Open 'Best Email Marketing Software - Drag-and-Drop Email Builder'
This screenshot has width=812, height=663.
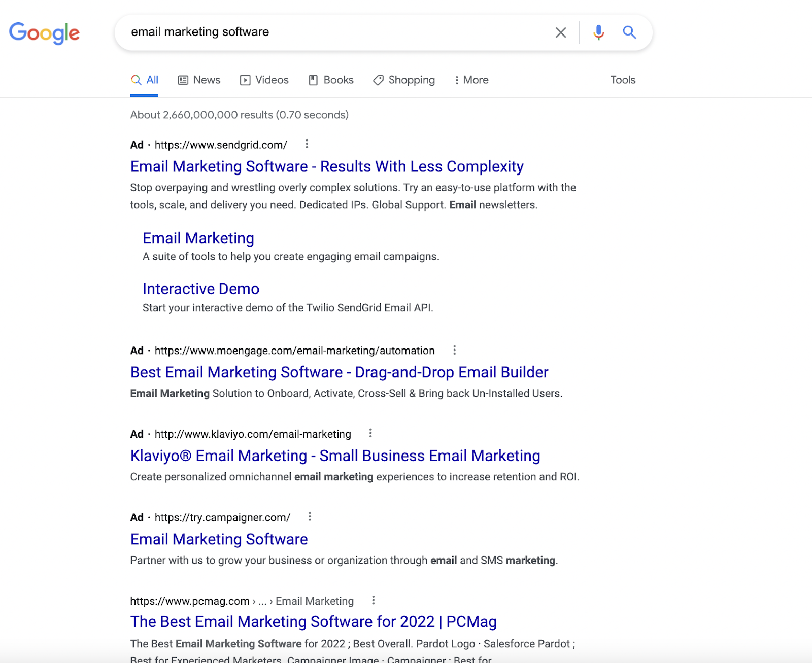pos(340,372)
